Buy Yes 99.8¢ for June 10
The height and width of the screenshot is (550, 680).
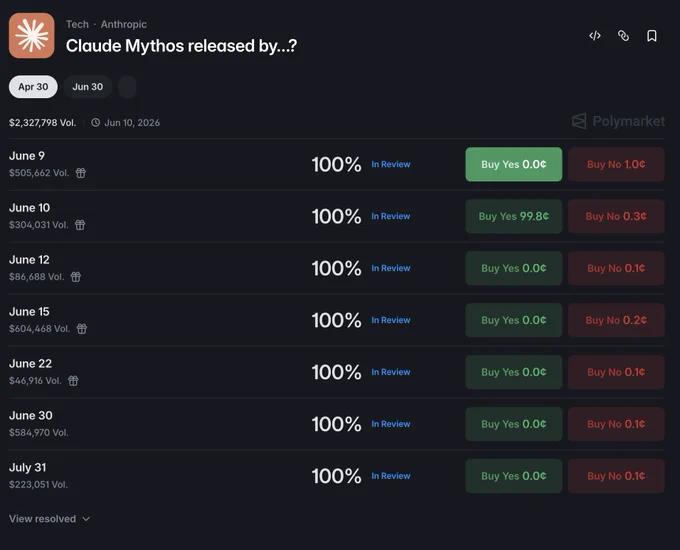click(x=513, y=216)
